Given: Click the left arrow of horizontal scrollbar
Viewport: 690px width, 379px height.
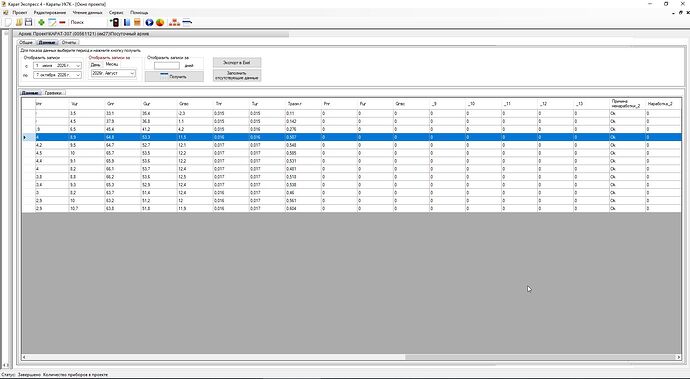Looking at the screenshot, I should [x=24, y=357].
